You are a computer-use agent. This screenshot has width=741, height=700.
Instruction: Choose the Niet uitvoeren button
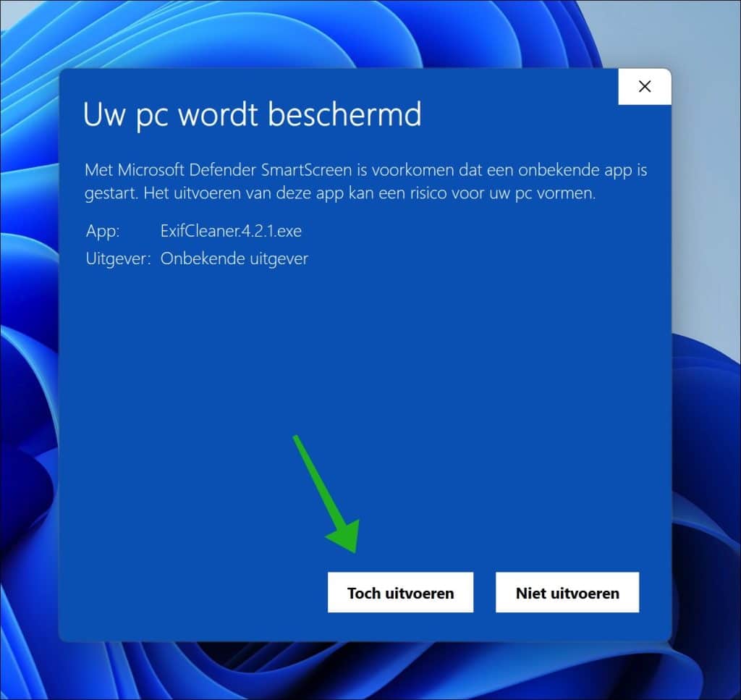tap(567, 592)
